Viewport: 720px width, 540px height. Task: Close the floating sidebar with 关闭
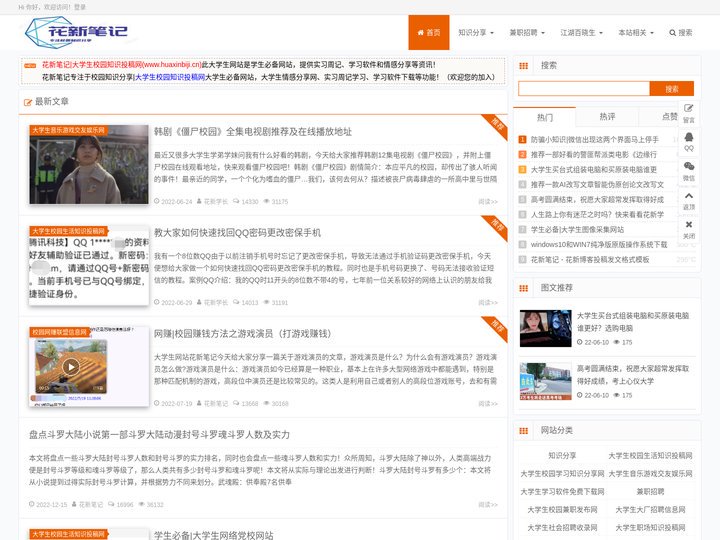coord(688,230)
